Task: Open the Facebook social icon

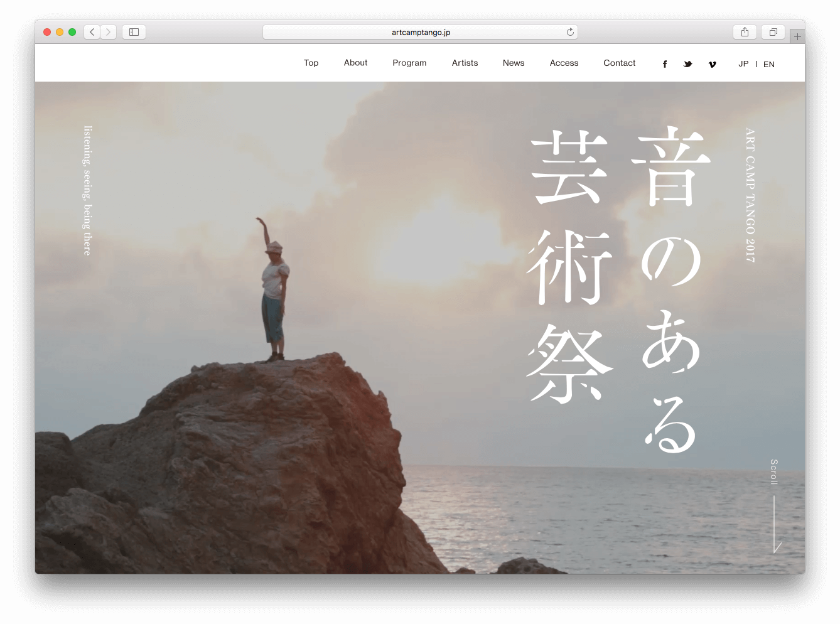Action: (665, 64)
